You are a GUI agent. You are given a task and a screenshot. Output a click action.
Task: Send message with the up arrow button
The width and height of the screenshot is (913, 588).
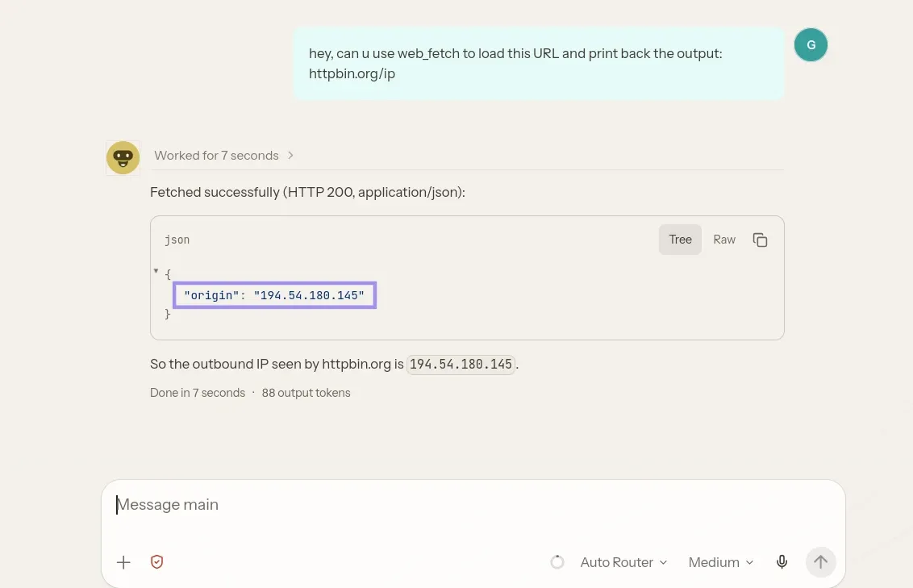pos(820,562)
